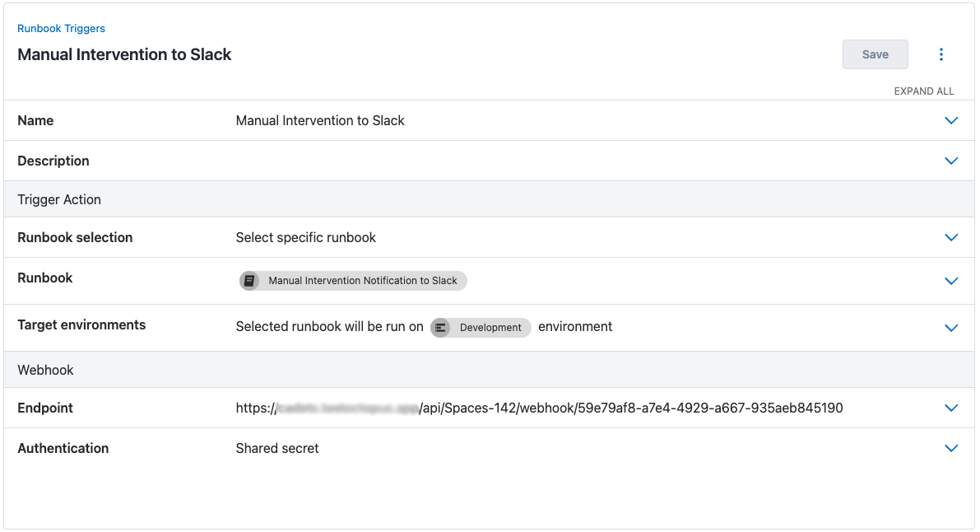Image resolution: width=980 pixels, height=532 pixels.
Task: Click the runbook icon in the Slack chip
Action: pos(249,280)
